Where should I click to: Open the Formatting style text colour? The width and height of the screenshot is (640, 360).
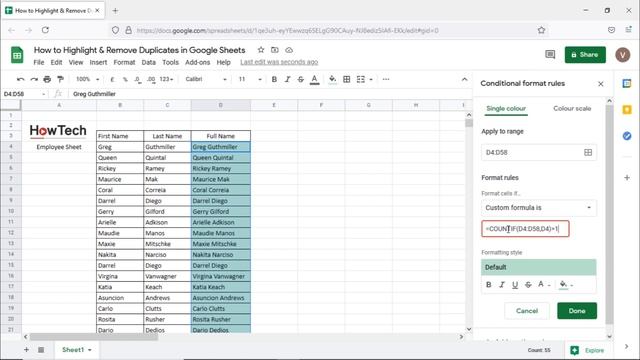(544, 284)
